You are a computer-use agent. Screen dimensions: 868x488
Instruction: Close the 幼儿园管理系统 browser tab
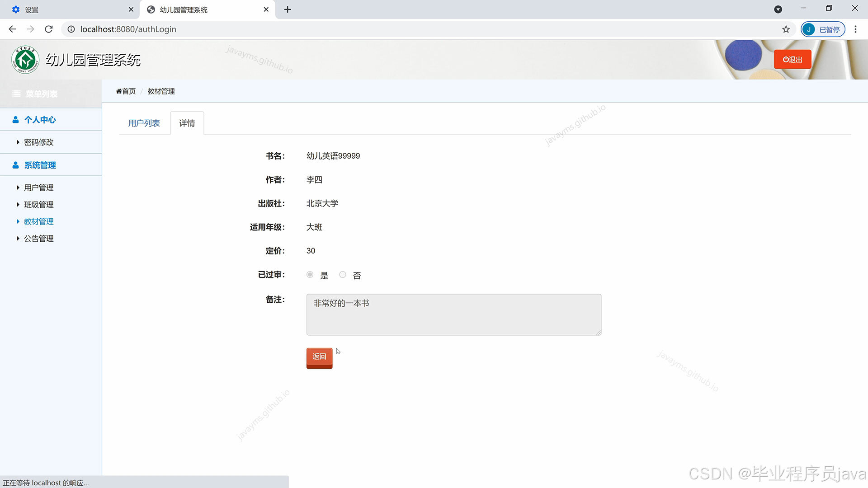coord(266,9)
